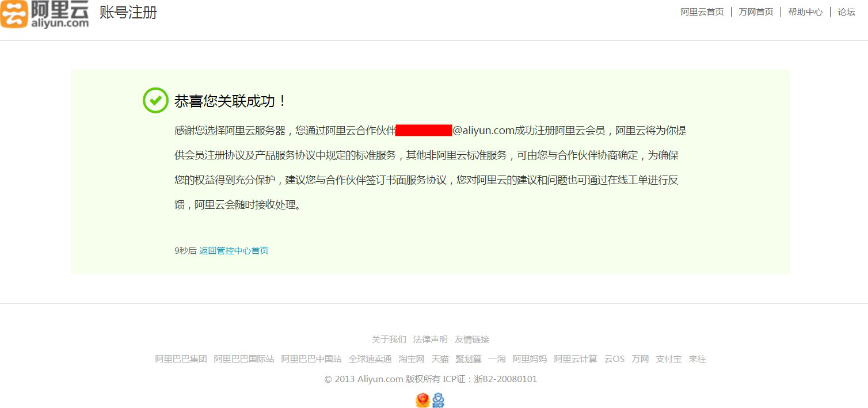Open 云OS footer link
Screen dimensions: 868x408
pos(614,359)
